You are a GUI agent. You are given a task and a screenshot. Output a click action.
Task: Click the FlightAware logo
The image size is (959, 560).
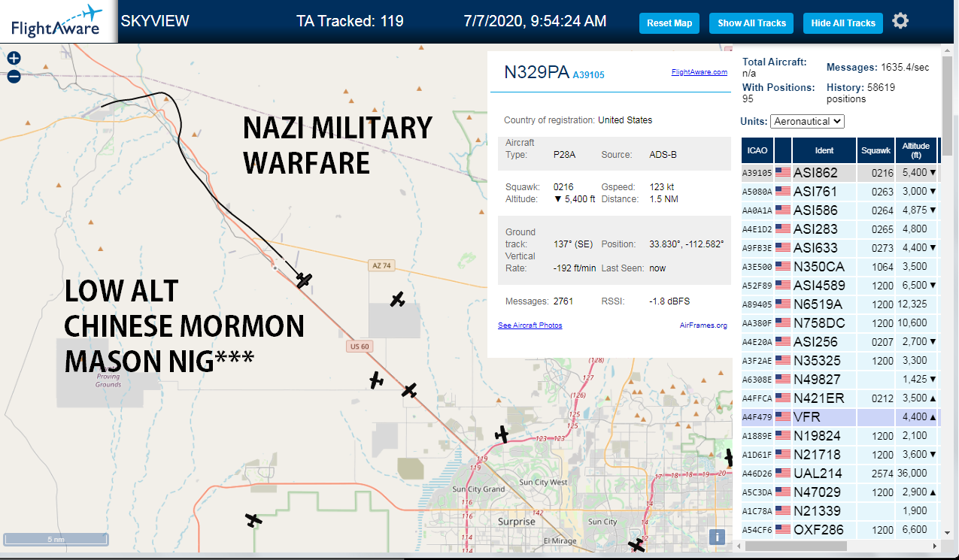tap(56, 21)
